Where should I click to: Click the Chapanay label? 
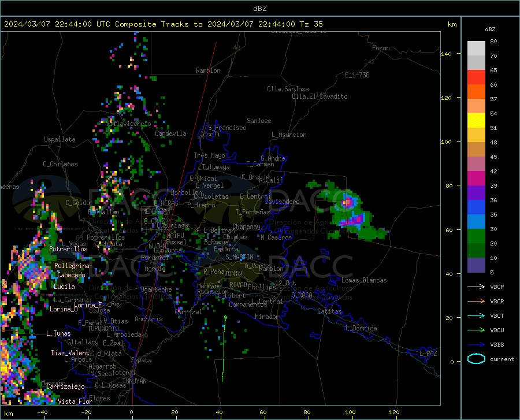pos(246,226)
